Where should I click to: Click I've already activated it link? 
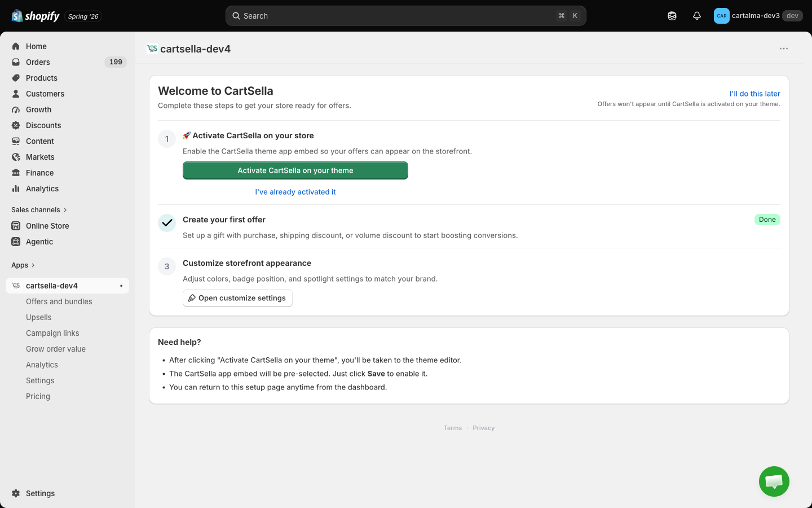[x=295, y=192]
